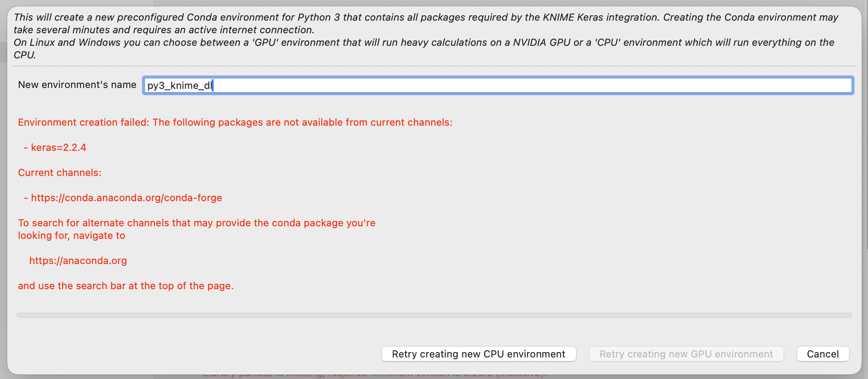This screenshot has width=868, height=379.
Task: Click the 'Current channels:' heading text
Action: tap(60, 172)
